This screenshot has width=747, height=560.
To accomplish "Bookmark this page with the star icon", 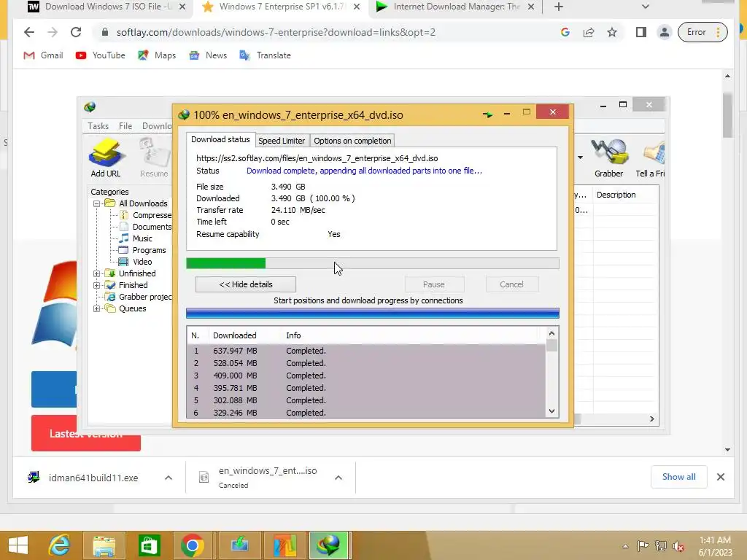I will 612,32.
